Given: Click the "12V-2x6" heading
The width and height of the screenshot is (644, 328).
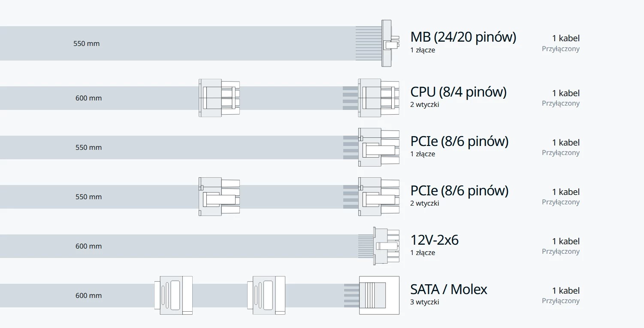Looking at the screenshot, I should click(x=434, y=240).
